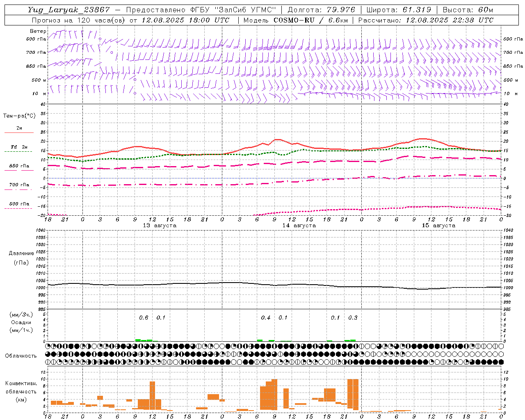Click the latitude value "Широта: 61.319"
The height and width of the screenshot is (420, 525).
click(399, 10)
